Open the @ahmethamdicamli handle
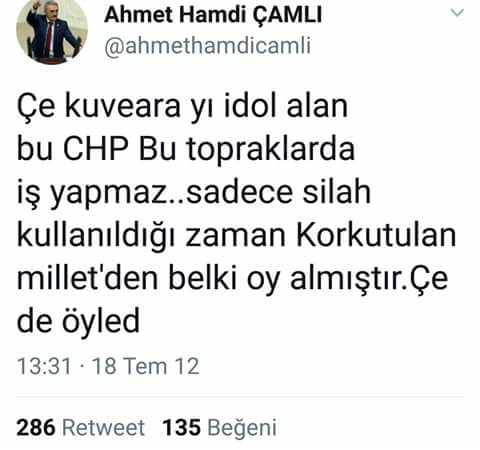The image size is (480, 450). [208, 46]
